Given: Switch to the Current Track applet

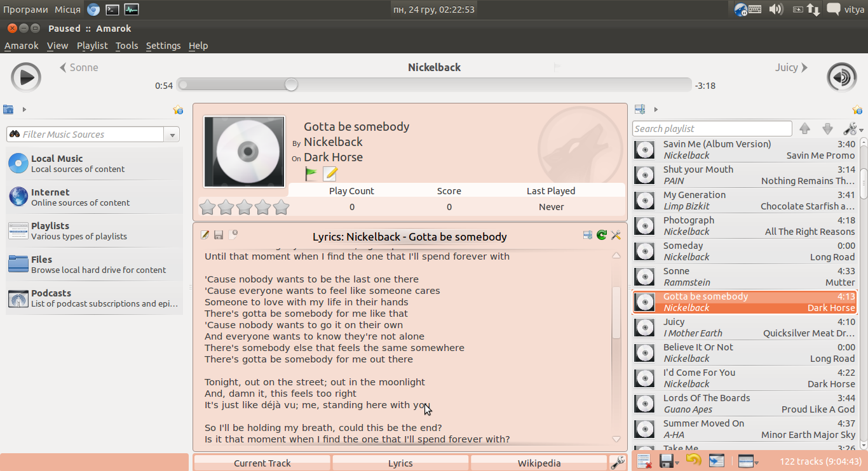Looking at the screenshot, I should (x=262, y=463).
